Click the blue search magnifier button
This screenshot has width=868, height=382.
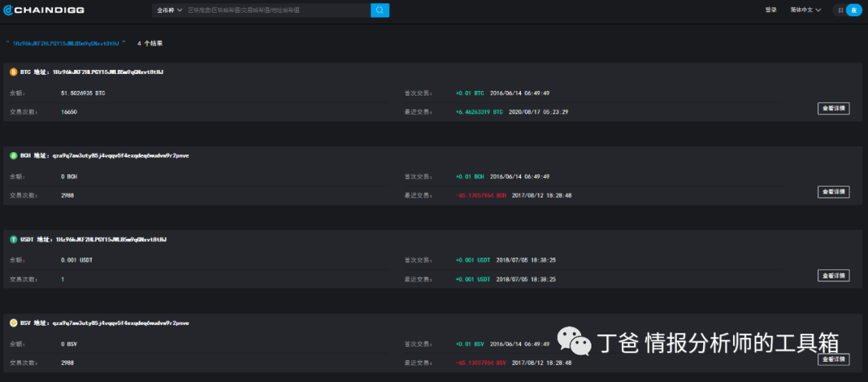(379, 10)
